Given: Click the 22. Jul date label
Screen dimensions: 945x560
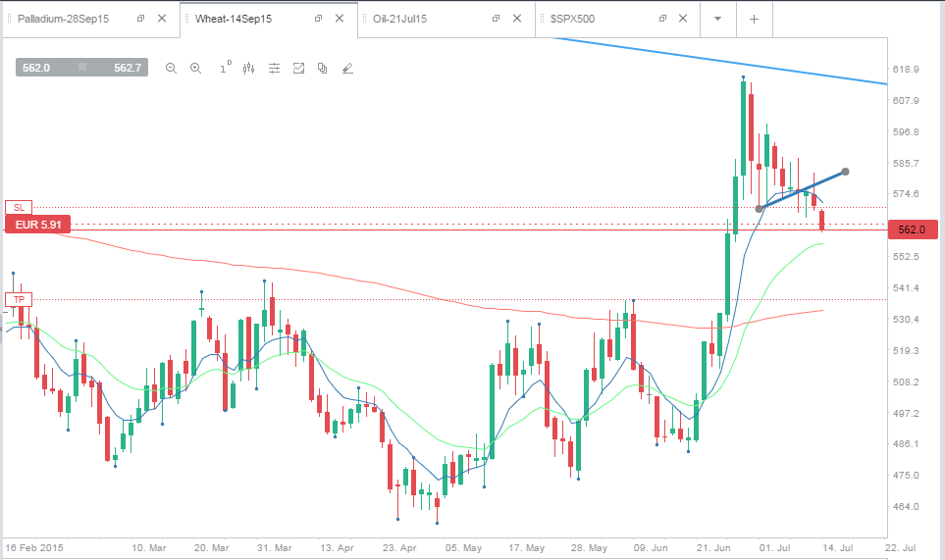Looking at the screenshot, I should click(x=901, y=548).
